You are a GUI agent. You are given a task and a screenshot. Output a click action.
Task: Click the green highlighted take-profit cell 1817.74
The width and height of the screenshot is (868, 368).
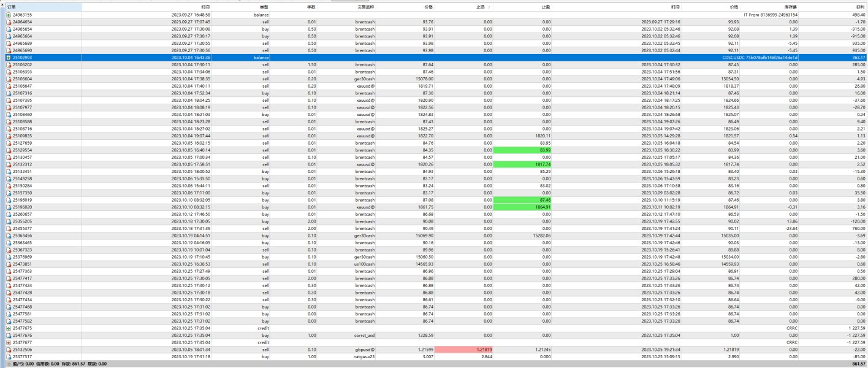522,164
